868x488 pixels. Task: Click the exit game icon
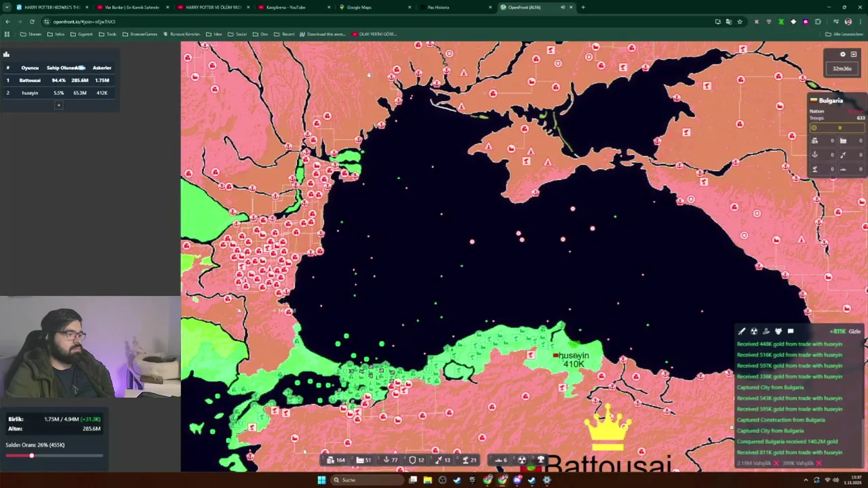tap(854, 54)
